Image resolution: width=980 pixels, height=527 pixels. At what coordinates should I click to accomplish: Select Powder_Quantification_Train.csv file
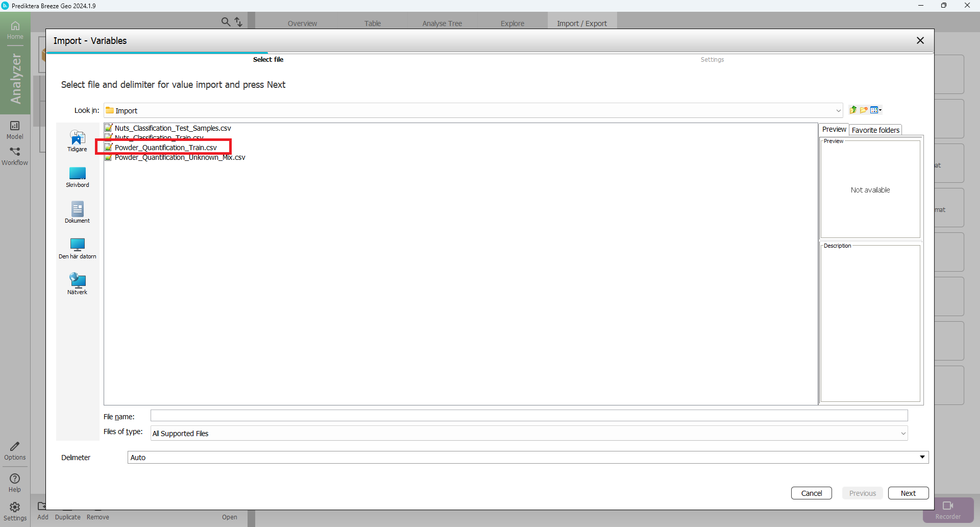coord(165,148)
